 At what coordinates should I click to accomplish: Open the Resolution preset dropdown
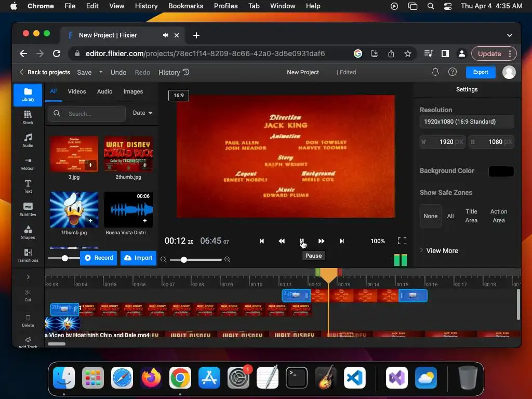click(467, 122)
